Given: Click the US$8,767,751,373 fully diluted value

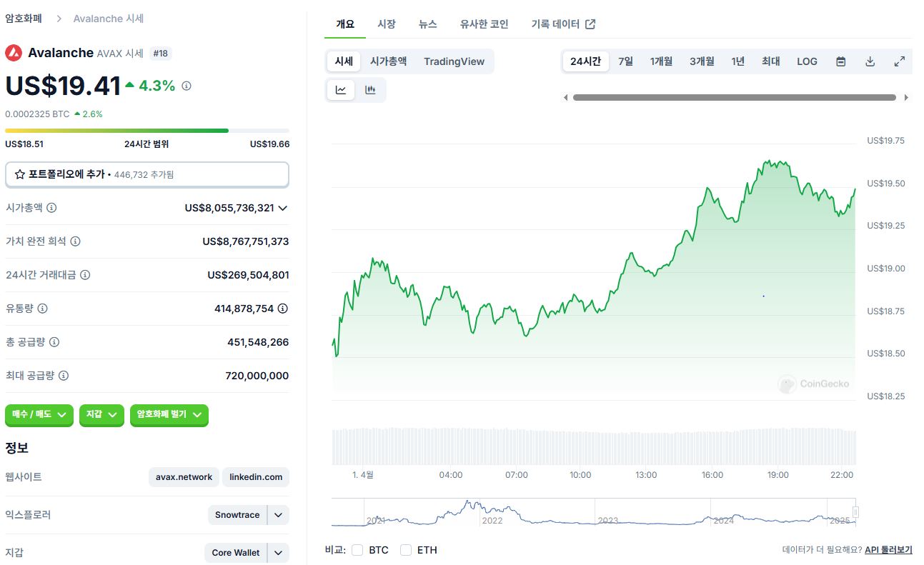Looking at the screenshot, I should click(246, 241).
